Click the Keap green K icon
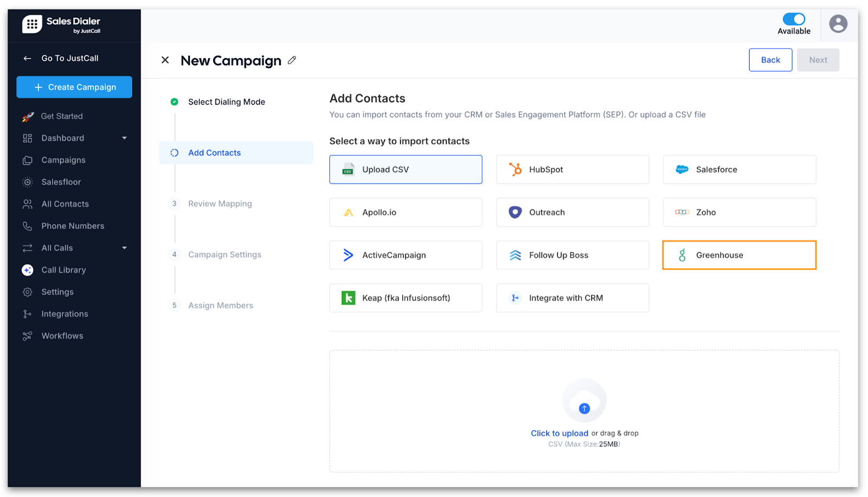This screenshot has width=868, height=497. (x=348, y=298)
